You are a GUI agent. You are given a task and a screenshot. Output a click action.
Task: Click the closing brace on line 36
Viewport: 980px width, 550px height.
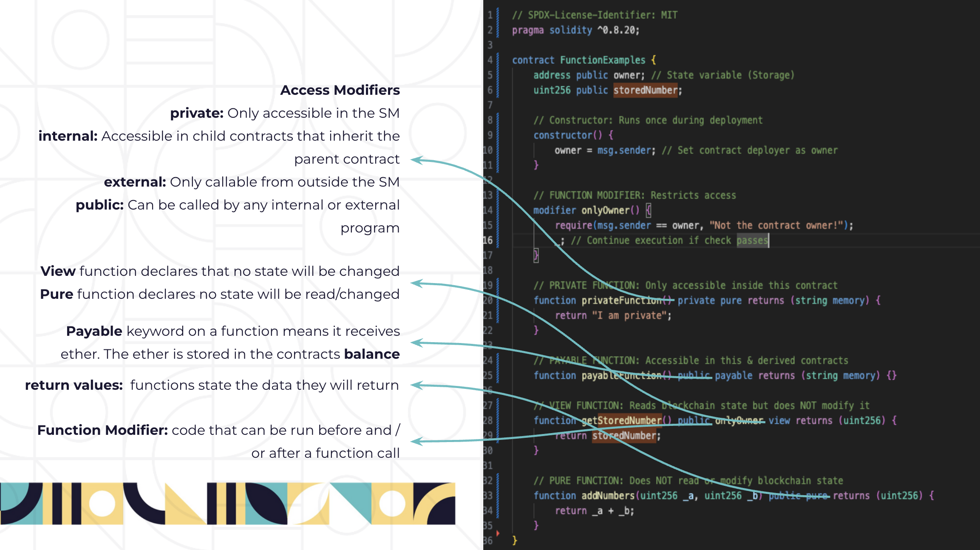515,541
